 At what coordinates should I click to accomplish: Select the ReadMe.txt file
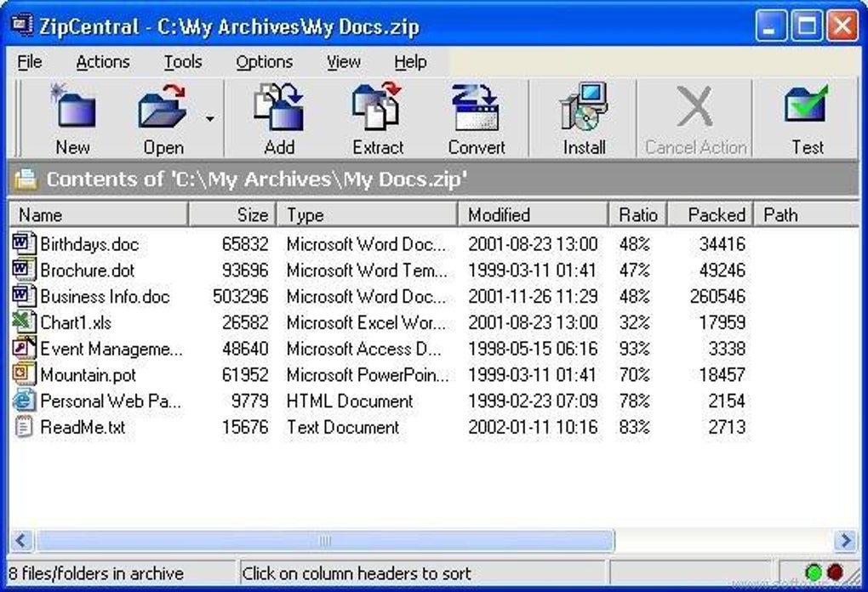click(82, 427)
